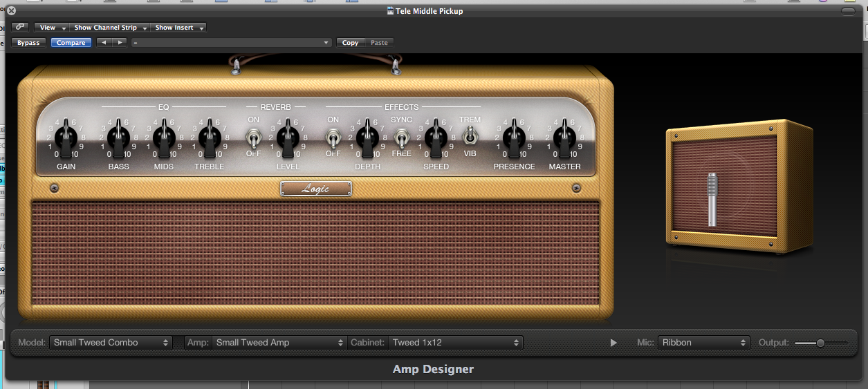Open the View menu
This screenshot has width=868, height=389.
pyautogui.click(x=51, y=28)
